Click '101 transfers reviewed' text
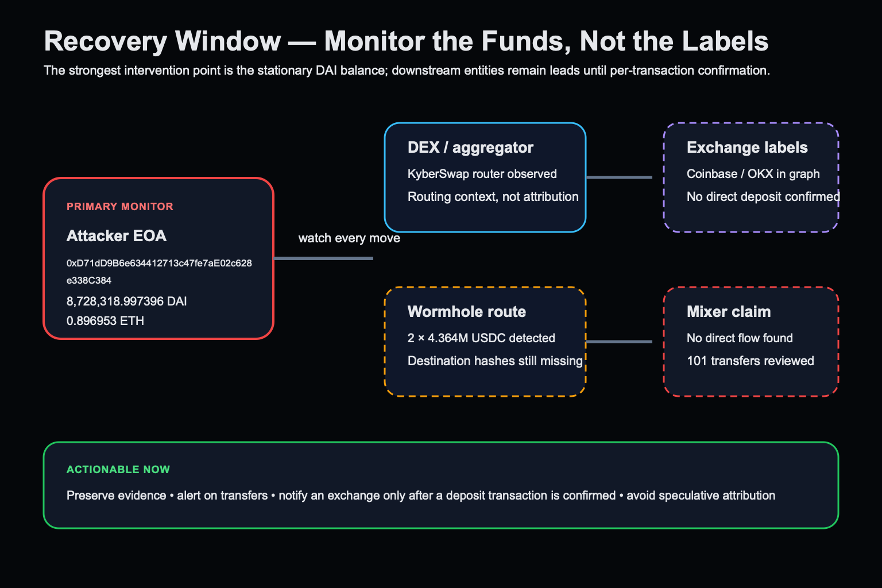882x588 pixels. tap(751, 361)
